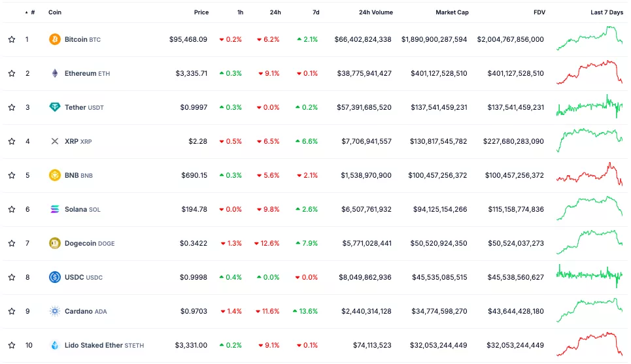
Task: Click the Dogecoin dog logo icon
Action: (x=55, y=243)
